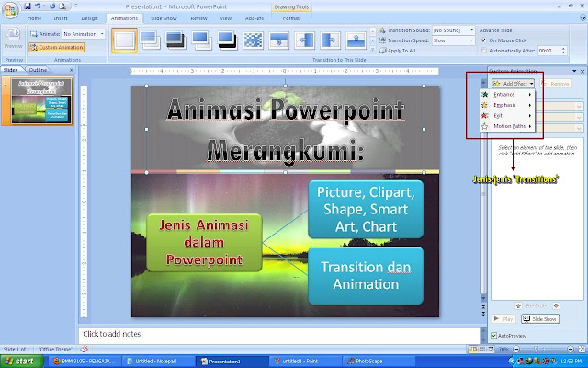The image size is (588, 368).
Task: Click Custom Animation button
Action: point(57,47)
